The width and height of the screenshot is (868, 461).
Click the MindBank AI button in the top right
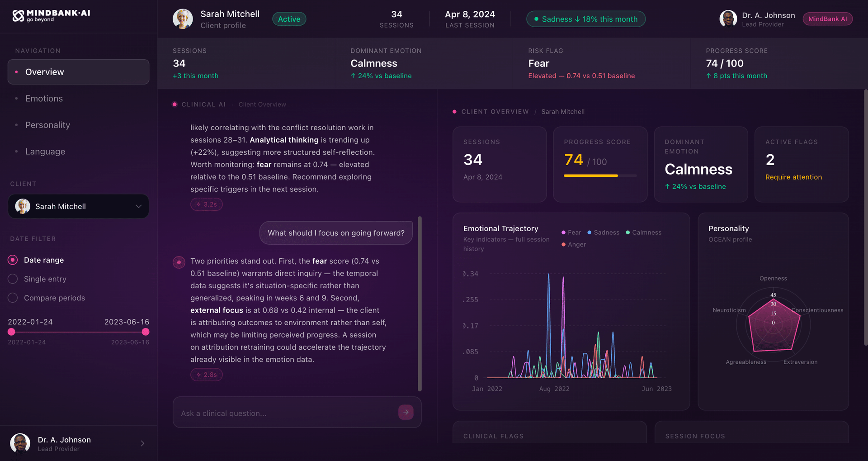coord(827,19)
